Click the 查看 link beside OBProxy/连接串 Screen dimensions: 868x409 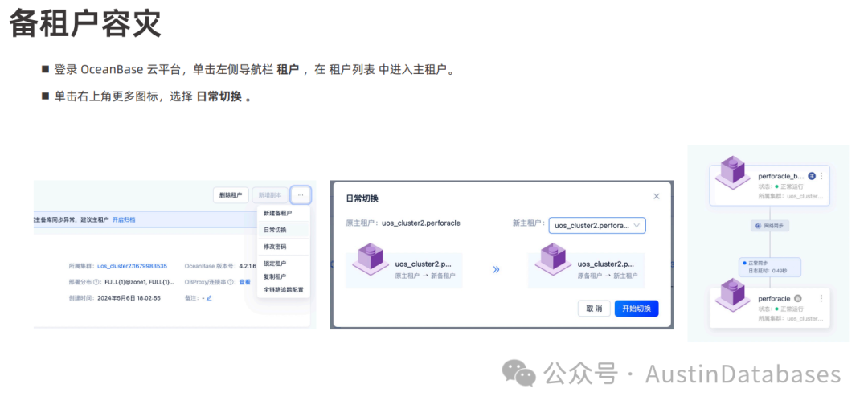[x=244, y=282]
